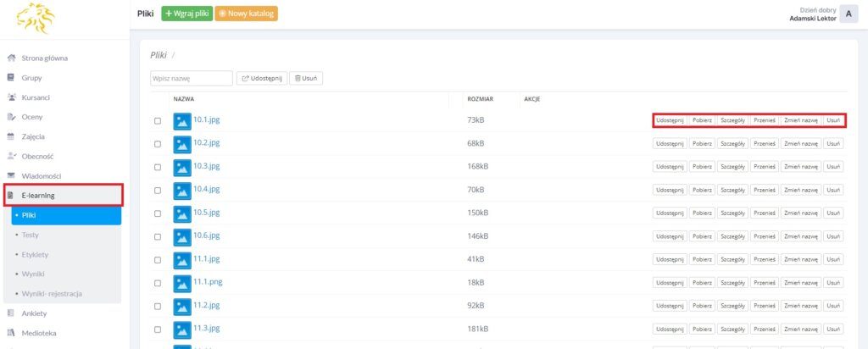Select the checkbox next to 10.4.jpg
868x349 pixels.
click(x=158, y=191)
